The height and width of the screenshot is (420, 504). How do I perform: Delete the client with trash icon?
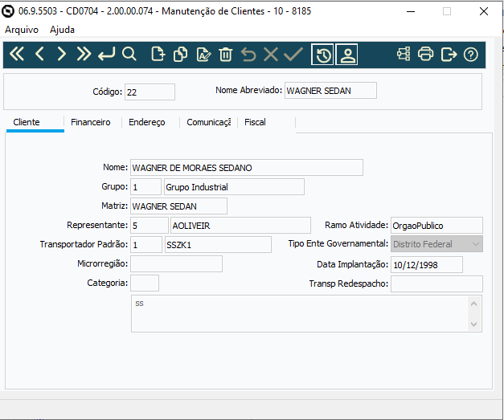226,54
